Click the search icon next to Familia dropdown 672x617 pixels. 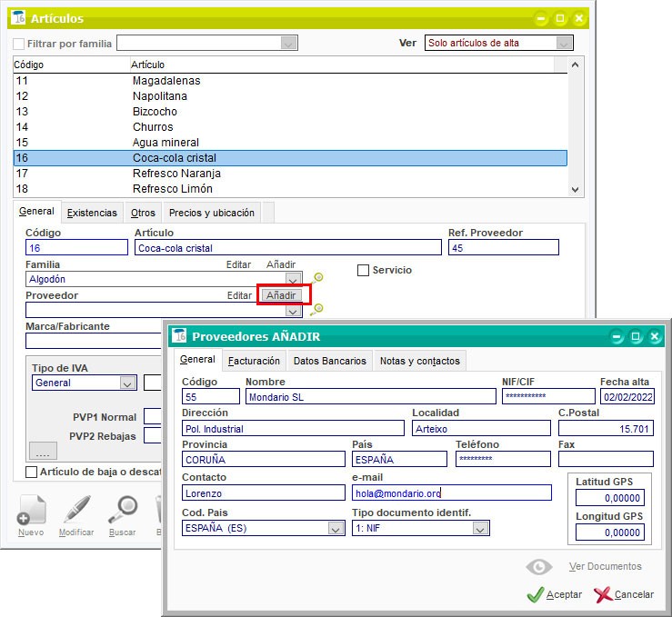(x=316, y=278)
